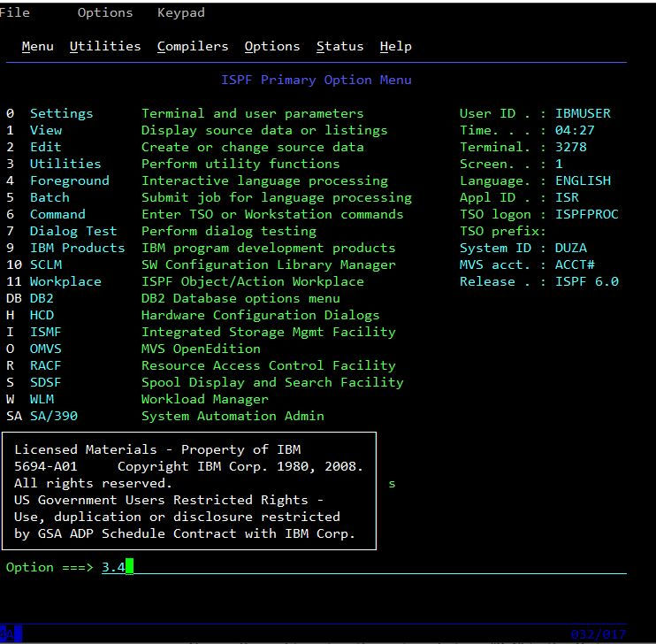The image size is (656, 644).
Task: Select option 6 Command
Action: (57, 214)
